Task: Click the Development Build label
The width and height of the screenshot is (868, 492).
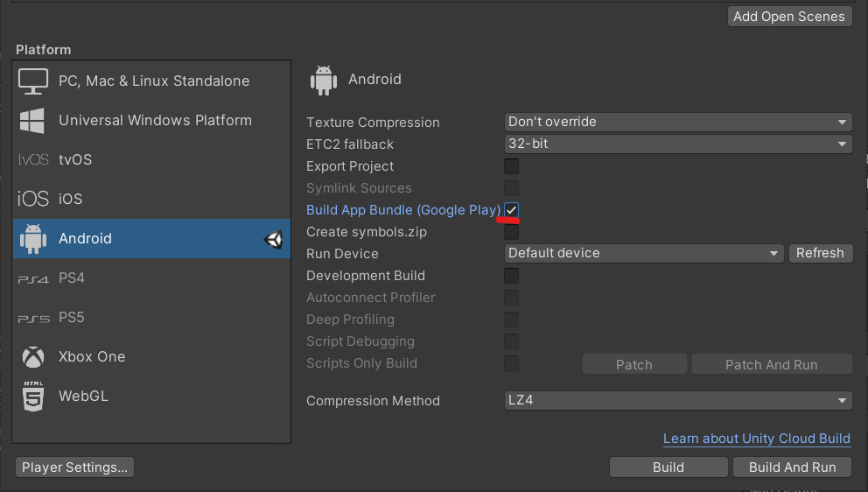Action: tap(366, 276)
